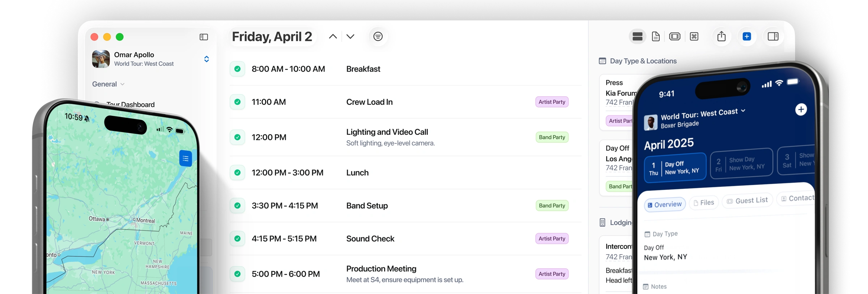Toggle the left sidebar panel
The image size is (868, 294).
click(204, 37)
